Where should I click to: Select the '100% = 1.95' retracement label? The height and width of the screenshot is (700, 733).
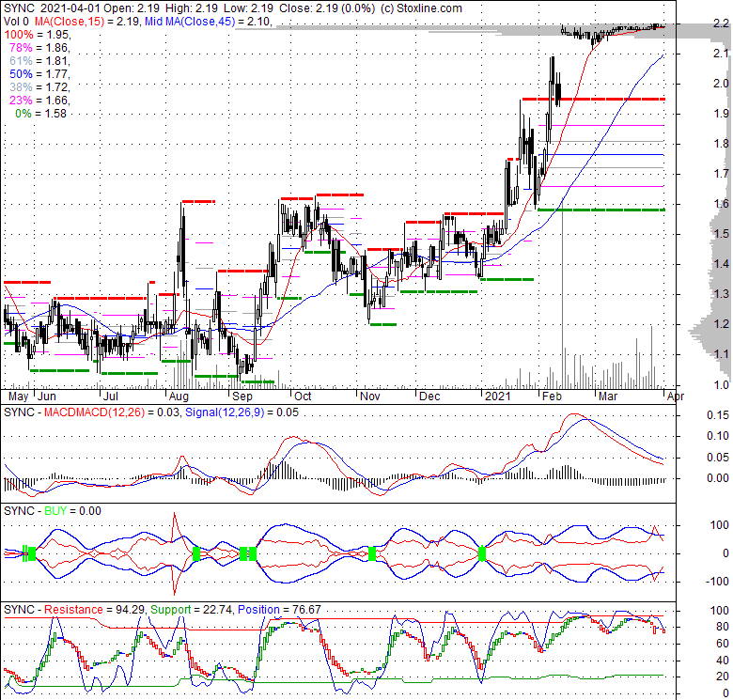tap(37, 35)
